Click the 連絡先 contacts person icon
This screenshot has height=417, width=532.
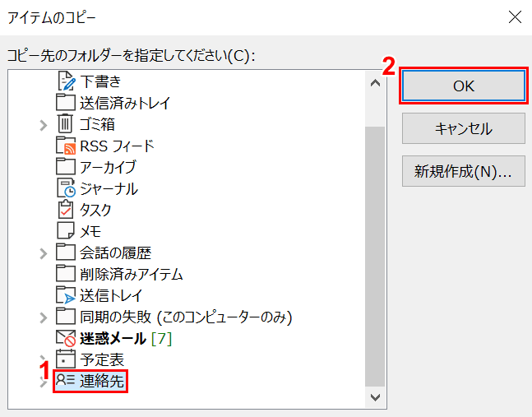pyautogui.click(x=65, y=379)
